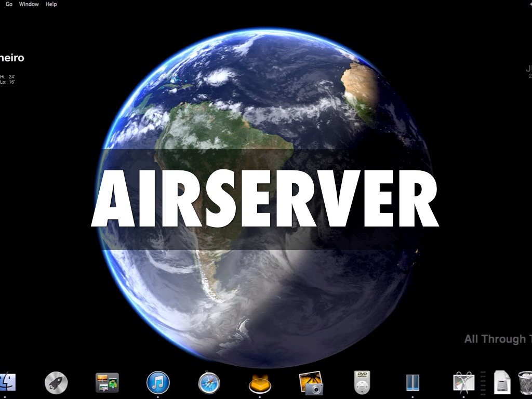
Task: Open Mission Control from the Dock
Action: pos(107,383)
